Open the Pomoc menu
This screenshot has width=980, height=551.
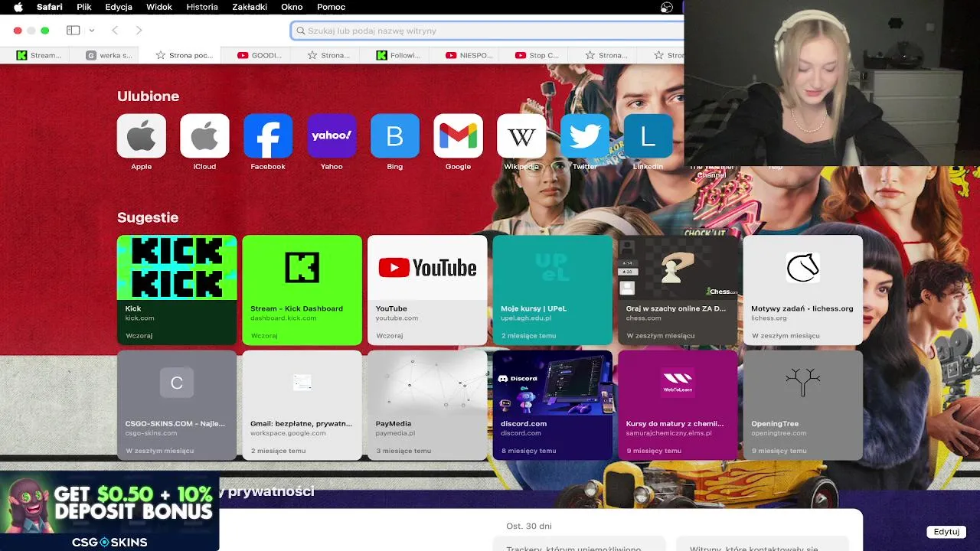[331, 7]
